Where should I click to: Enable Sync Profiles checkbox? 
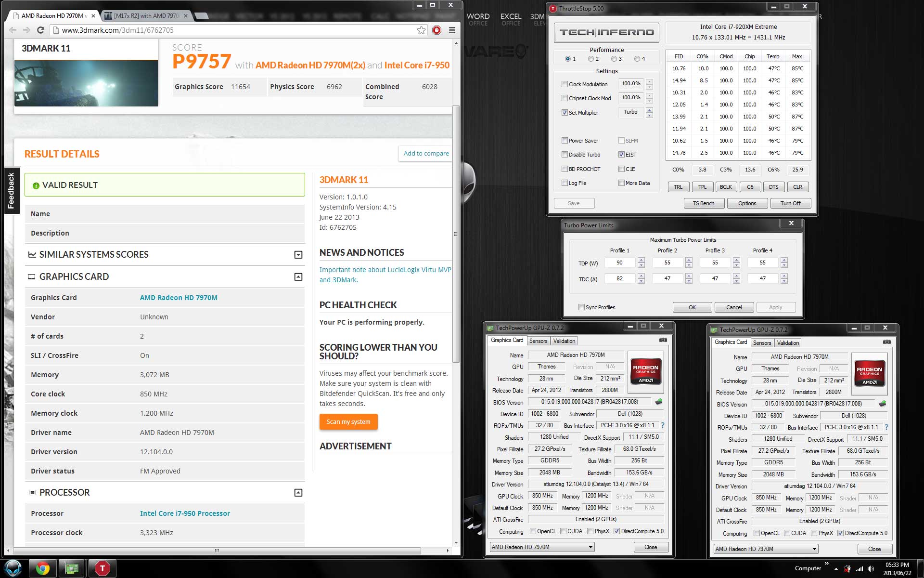(581, 307)
